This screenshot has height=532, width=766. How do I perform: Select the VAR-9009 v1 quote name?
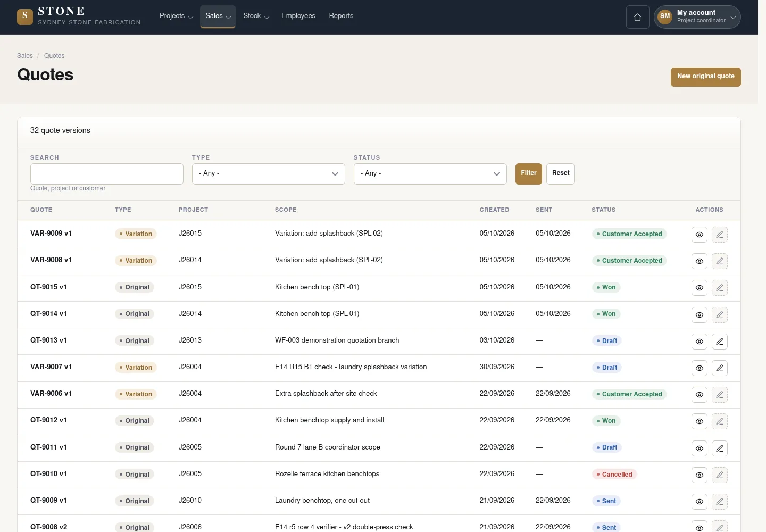(x=51, y=234)
